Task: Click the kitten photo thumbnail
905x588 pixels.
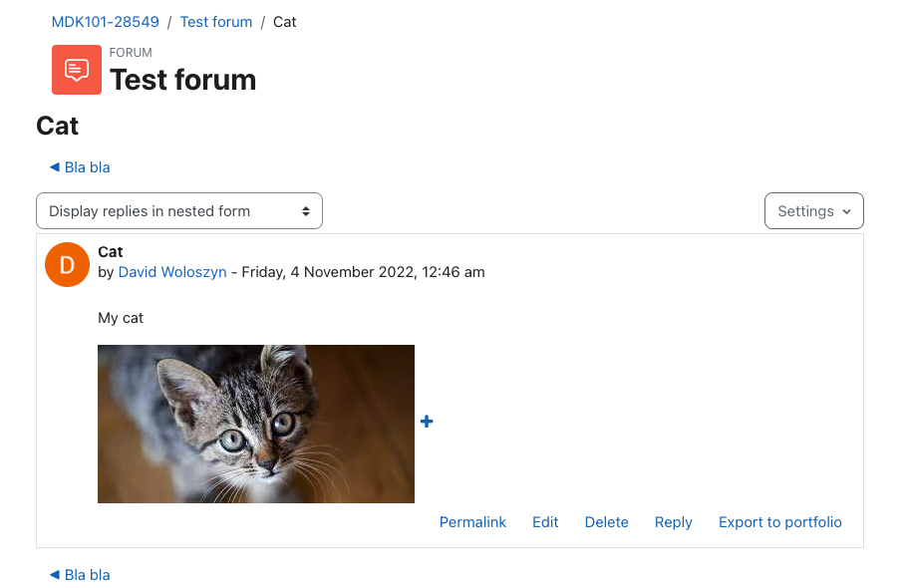Action: click(256, 425)
